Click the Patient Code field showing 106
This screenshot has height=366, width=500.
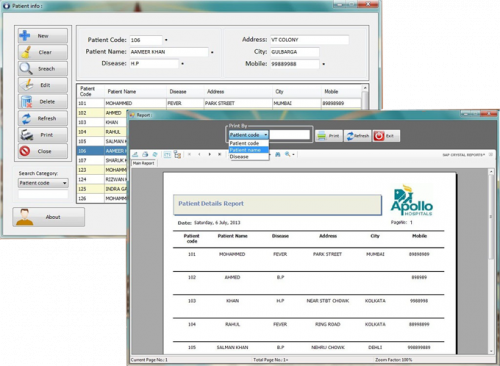[x=146, y=40]
